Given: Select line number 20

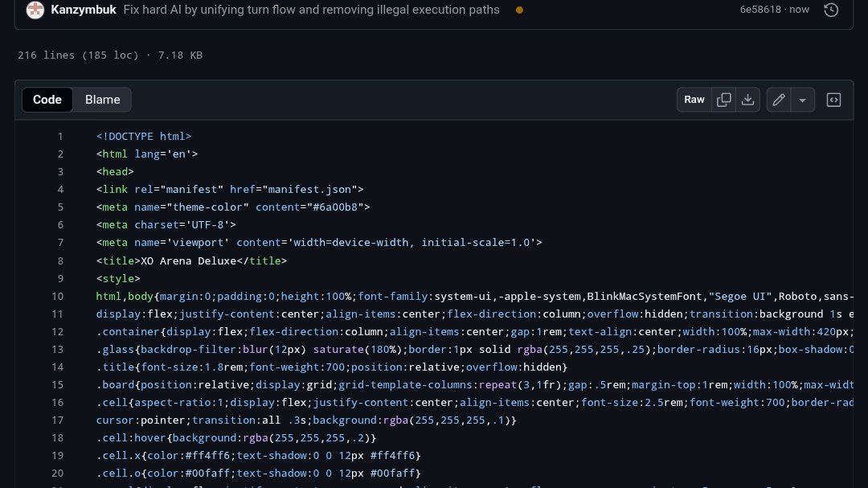Looking at the screenshot, I should [58, 474].
